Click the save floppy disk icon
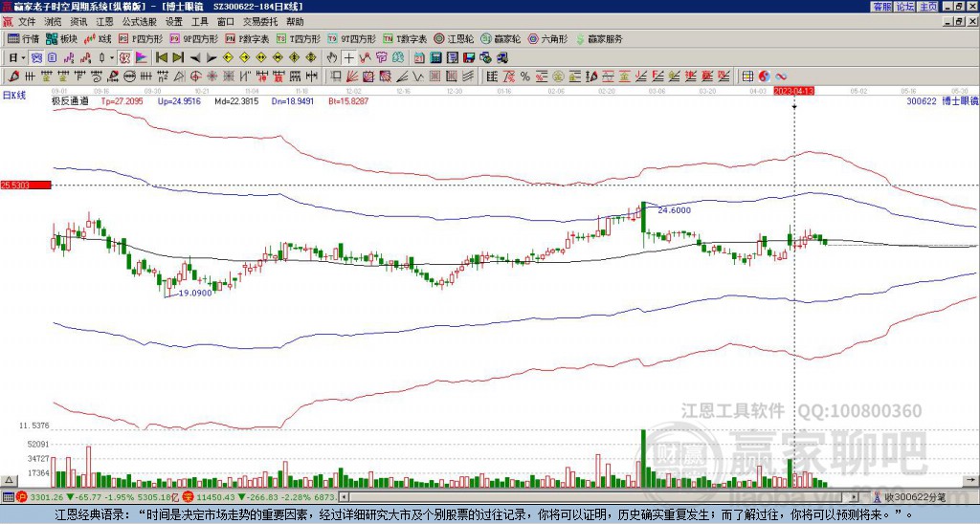Screen dimensions: 980x524 [469, 57]
